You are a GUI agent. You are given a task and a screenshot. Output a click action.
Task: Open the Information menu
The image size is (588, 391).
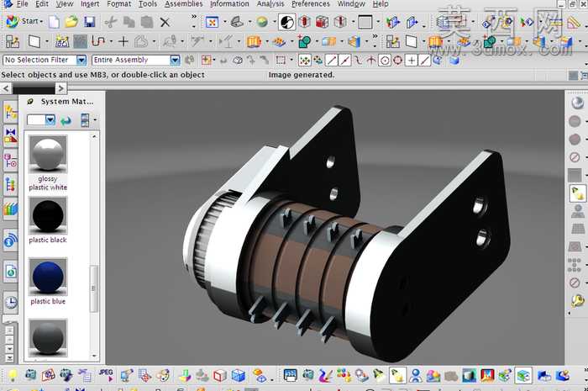[229, 3]
